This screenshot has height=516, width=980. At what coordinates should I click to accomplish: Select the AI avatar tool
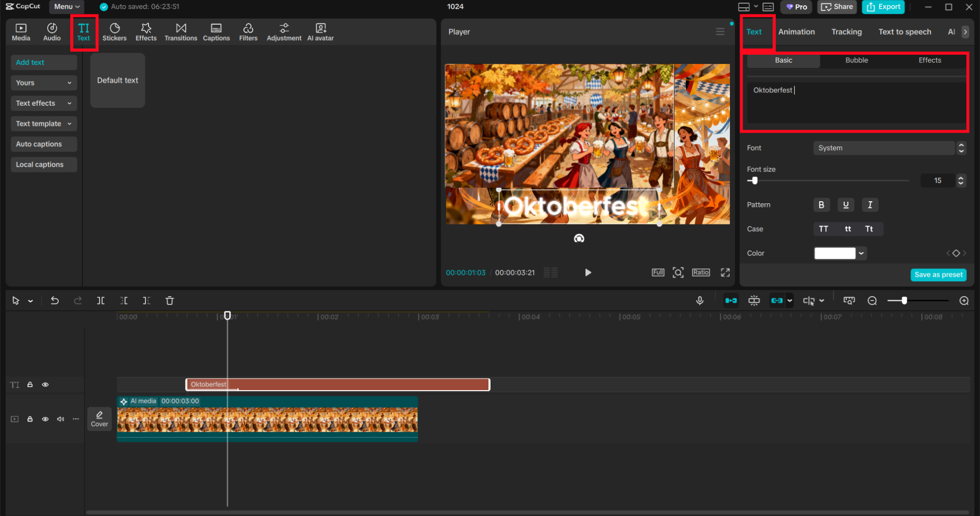[320, 31]
